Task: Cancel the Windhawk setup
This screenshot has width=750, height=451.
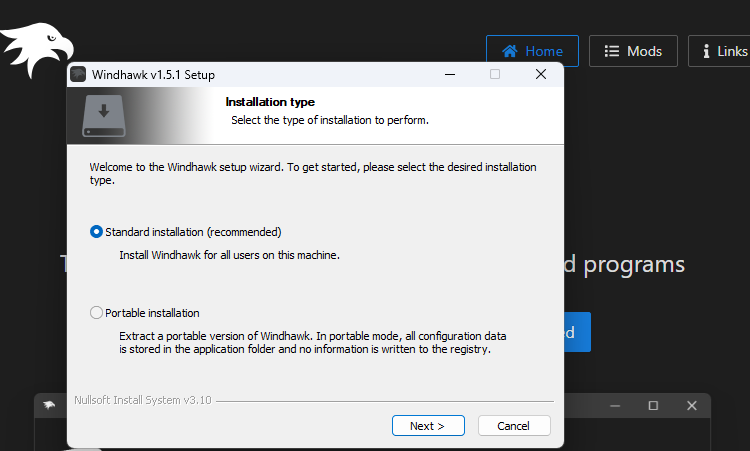Action: point(514,426)
